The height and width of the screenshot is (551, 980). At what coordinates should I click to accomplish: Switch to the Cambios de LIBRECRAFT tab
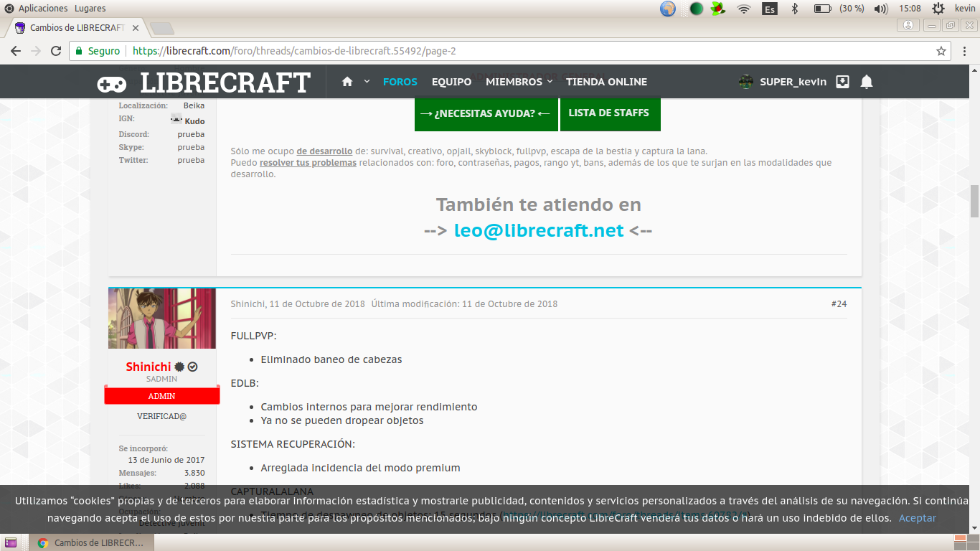click(77, 28)
